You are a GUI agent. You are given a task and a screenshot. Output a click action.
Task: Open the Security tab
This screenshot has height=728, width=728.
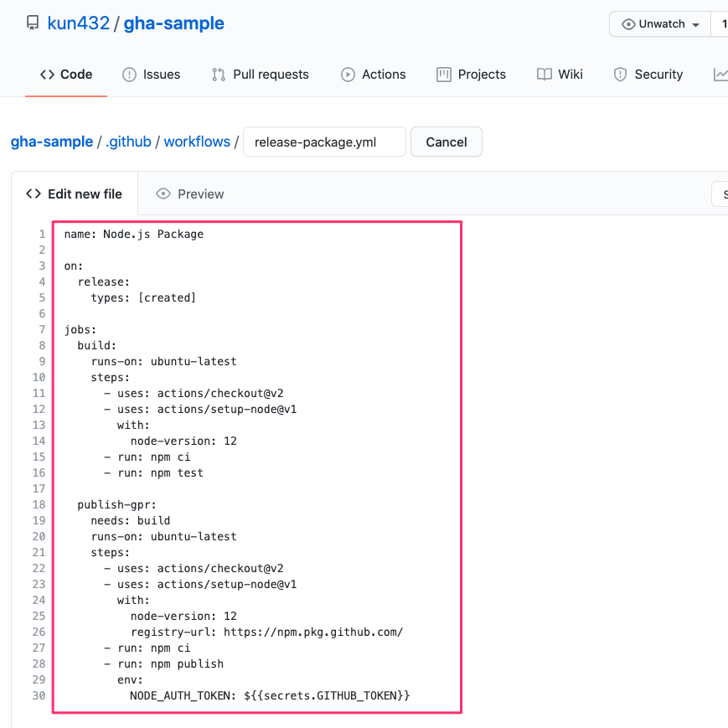pyautogui.click(x=648, y=75)
